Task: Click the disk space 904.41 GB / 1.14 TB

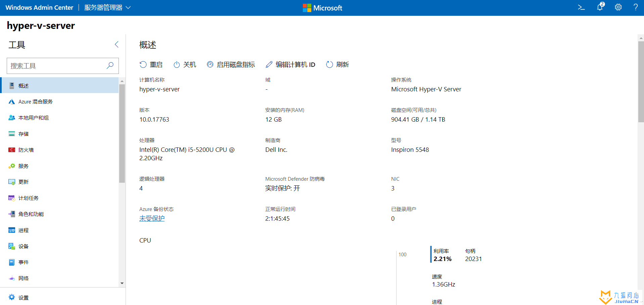Action: tap(418, 120)
